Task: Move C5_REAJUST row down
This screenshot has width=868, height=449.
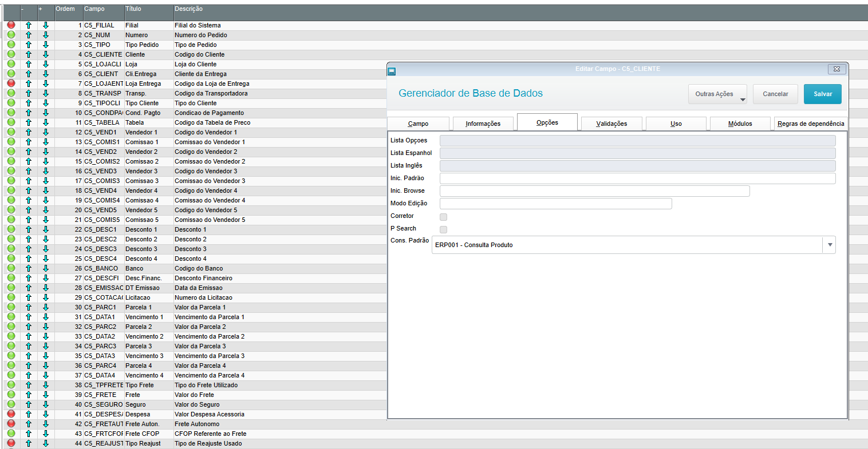Action: pyautogui.click(x=46, y=443)
